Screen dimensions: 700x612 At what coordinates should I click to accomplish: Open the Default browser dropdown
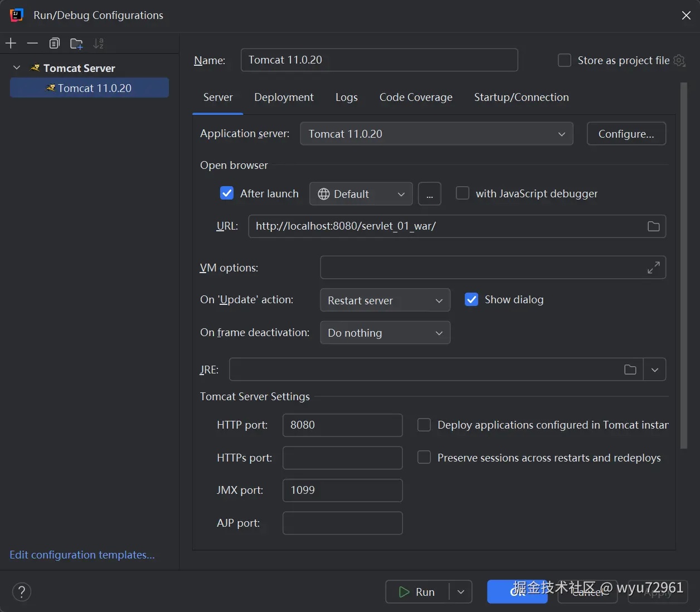click(x=361, y=194)
